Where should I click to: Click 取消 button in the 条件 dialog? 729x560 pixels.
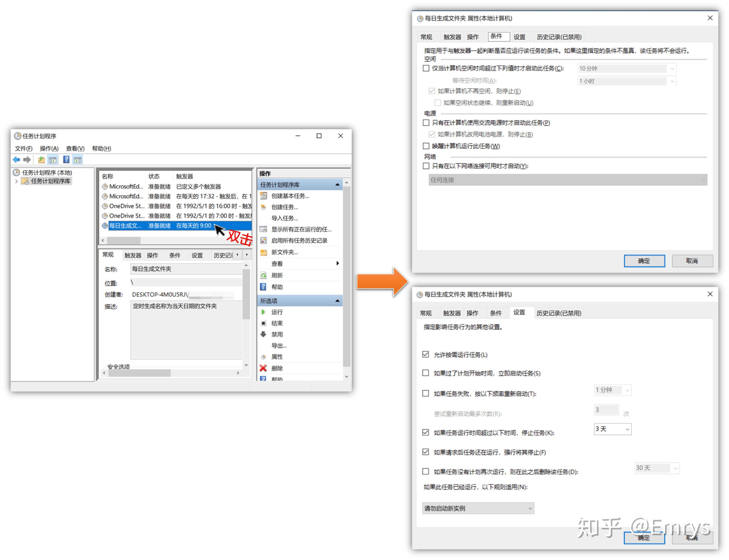pos(692,261)
